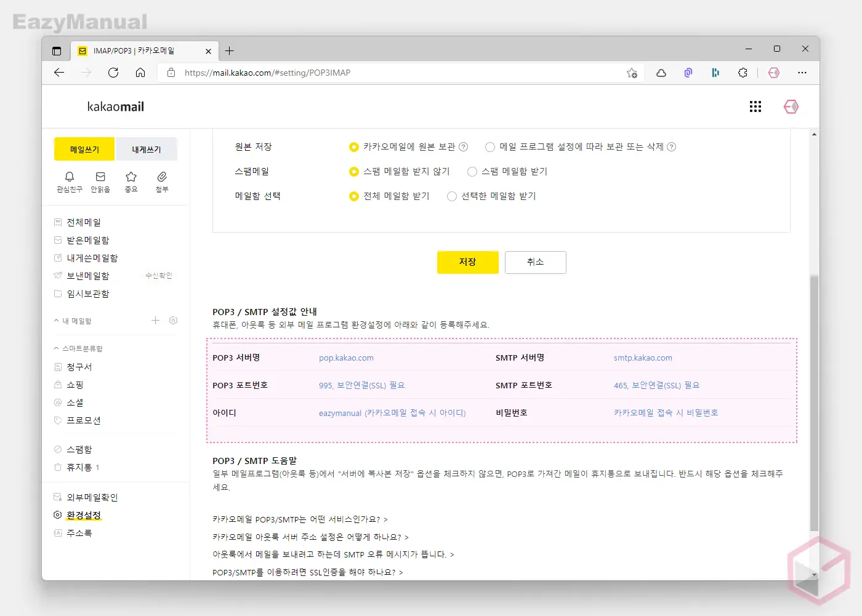This screenshot has height=616, width=862.
Task: Click the blue bars extension icon in browser toolbar
Action: pos(715,73)
